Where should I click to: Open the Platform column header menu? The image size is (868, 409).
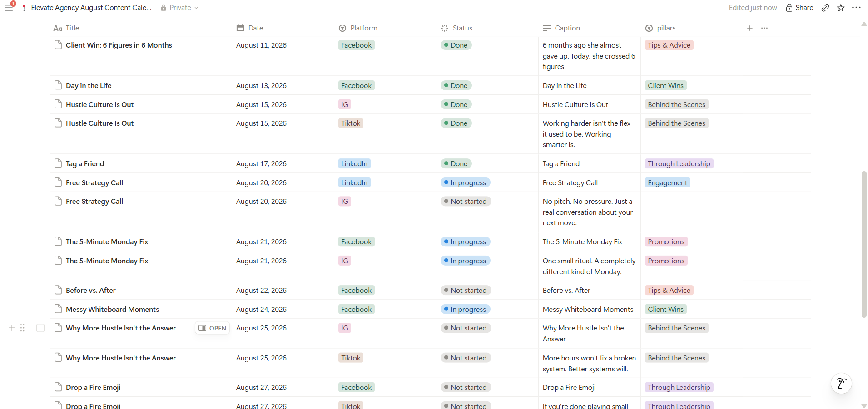(358, 28)
